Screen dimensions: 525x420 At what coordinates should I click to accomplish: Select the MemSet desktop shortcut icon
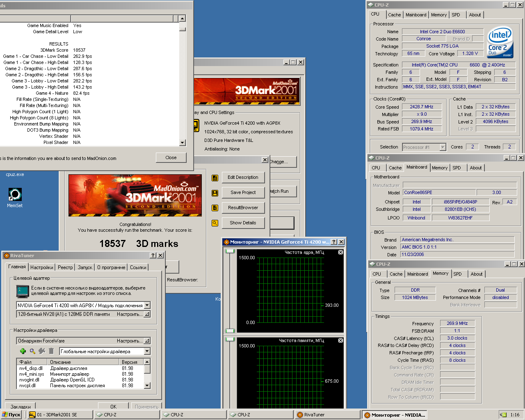[x=15, y=194]
